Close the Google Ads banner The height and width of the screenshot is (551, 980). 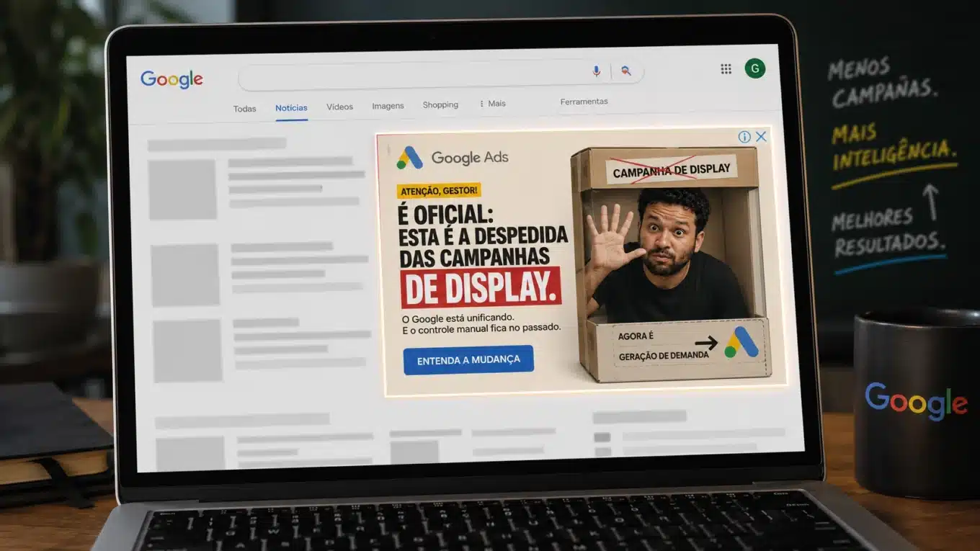click(x=761, y=136)
